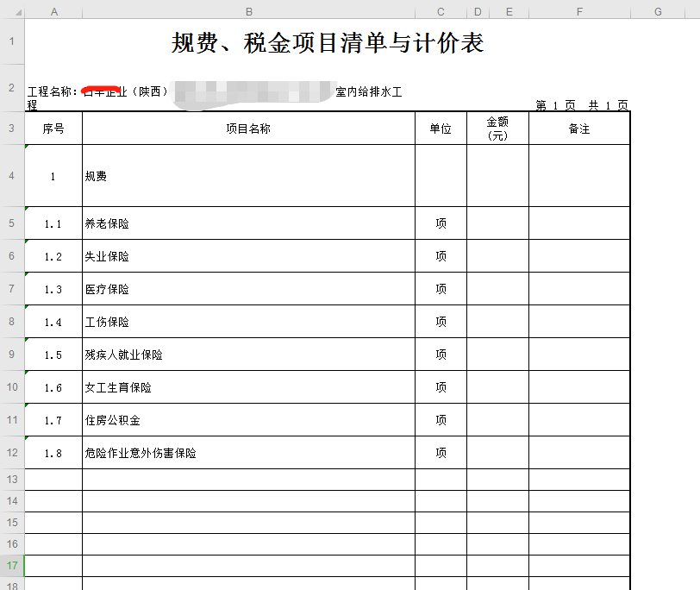Click the amount cell for 养老保险
Screen dimensions: 700x590
tap(497, 223)
